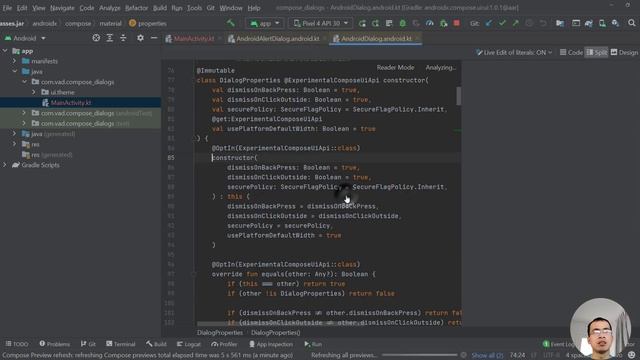
Task: Click the red Stop button
Action: [x=457, y=23]
